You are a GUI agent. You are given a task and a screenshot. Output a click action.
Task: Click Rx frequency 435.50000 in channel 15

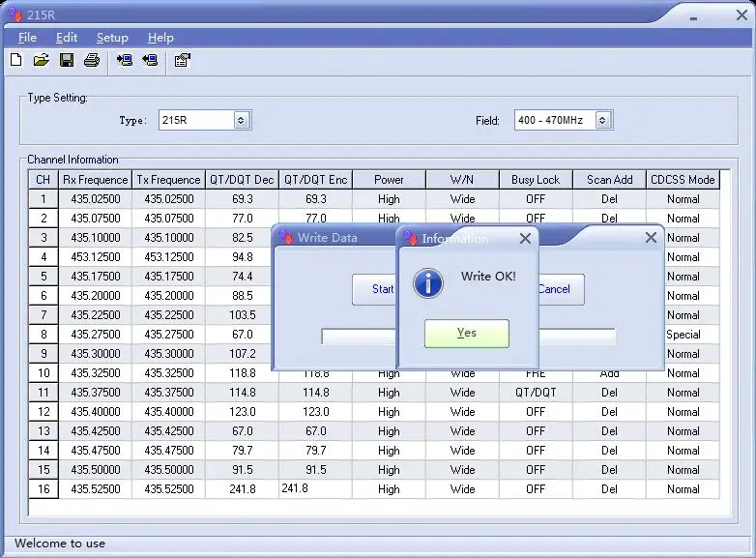[x=96, y=469]
